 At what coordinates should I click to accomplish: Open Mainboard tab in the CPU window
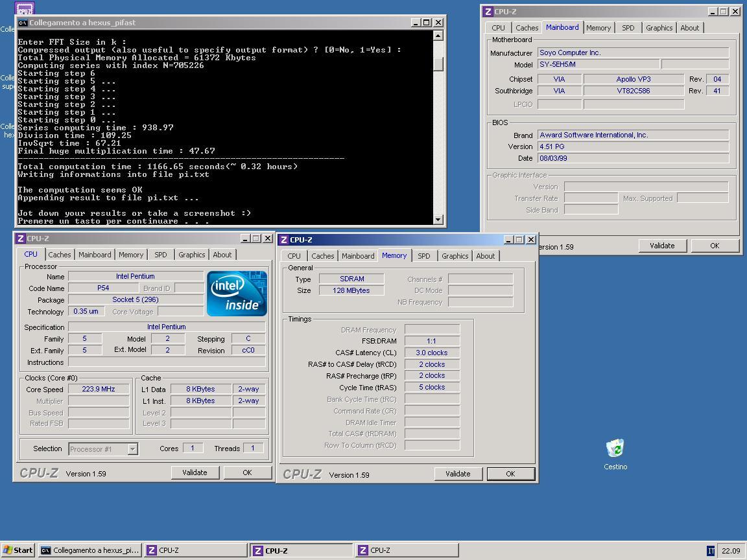95,255
